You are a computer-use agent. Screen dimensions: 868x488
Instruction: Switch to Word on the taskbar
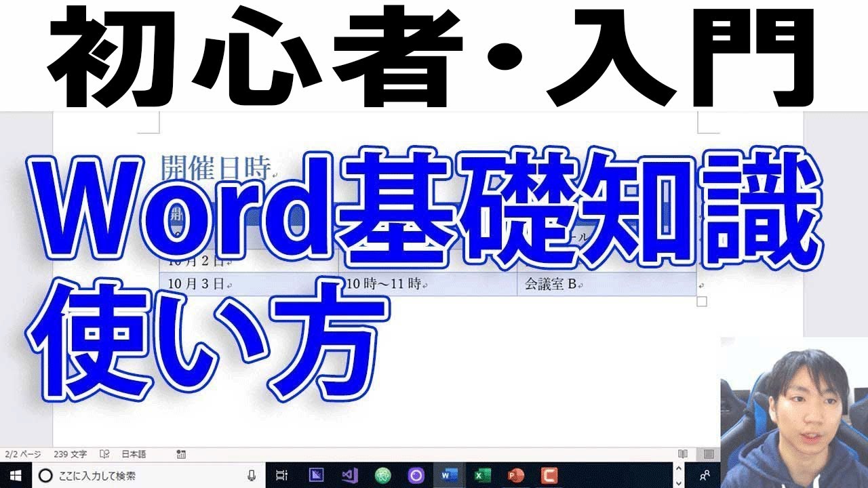point(448,475)
